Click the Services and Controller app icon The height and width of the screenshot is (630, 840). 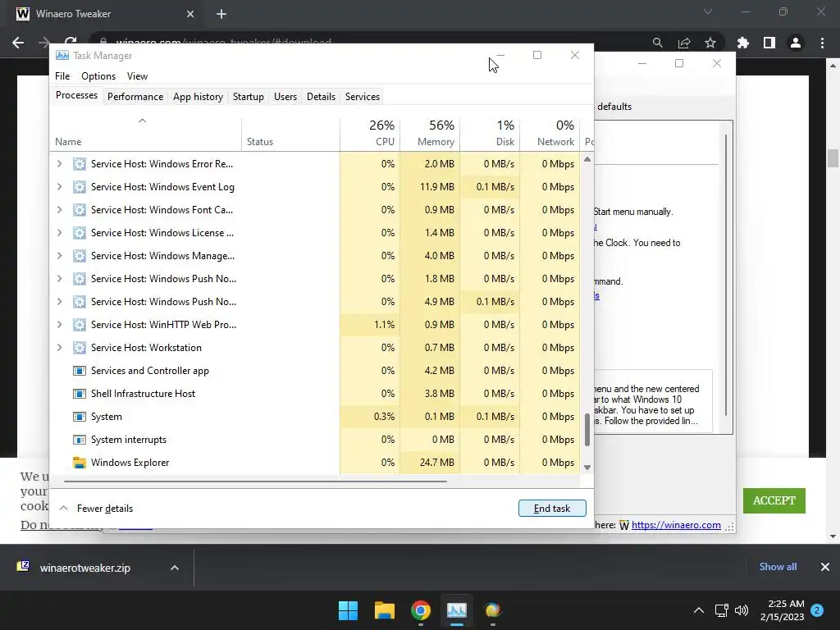pyautogui.click(x=80, y=371)
